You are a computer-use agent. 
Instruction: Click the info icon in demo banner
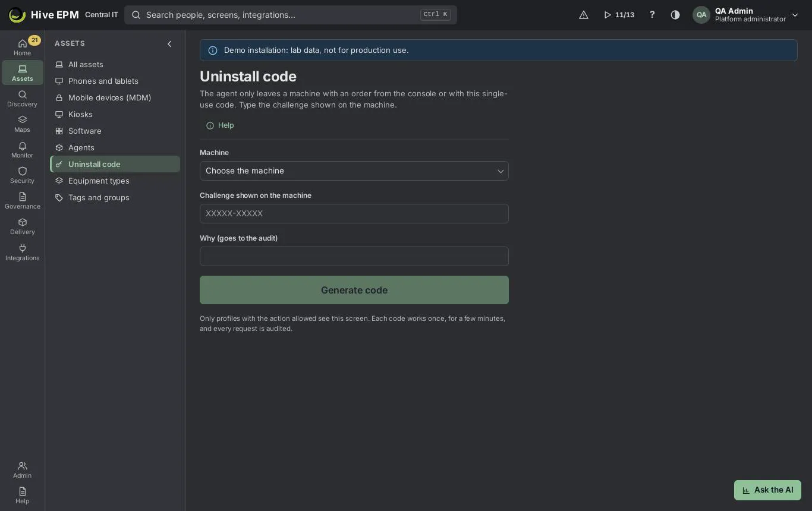coord(213,51)
